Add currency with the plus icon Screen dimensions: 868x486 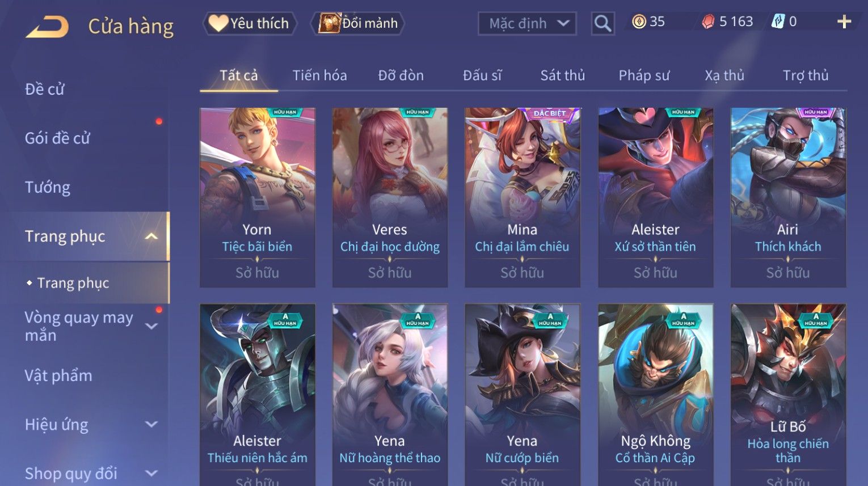844,22
